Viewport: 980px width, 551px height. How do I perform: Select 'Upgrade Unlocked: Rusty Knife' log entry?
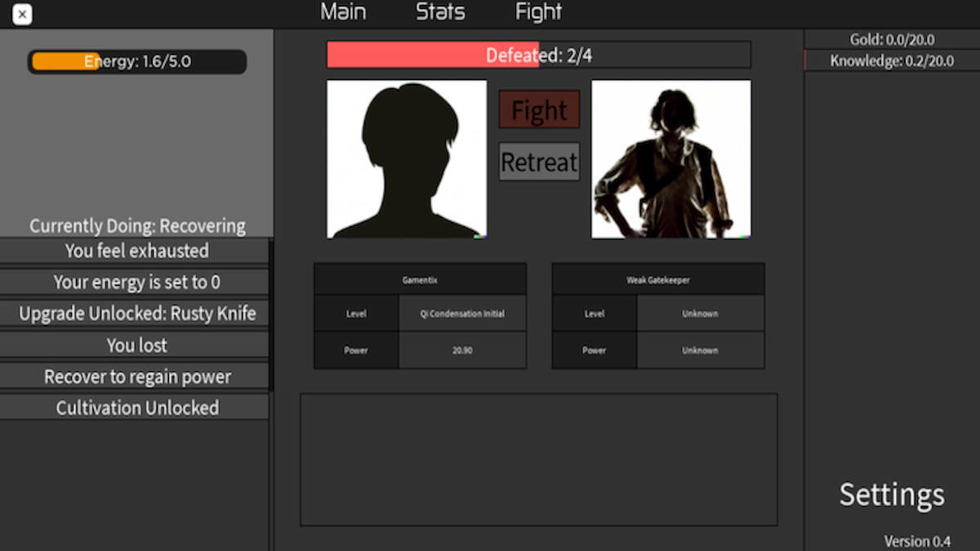pyautogui.click(x=136, y=313)
